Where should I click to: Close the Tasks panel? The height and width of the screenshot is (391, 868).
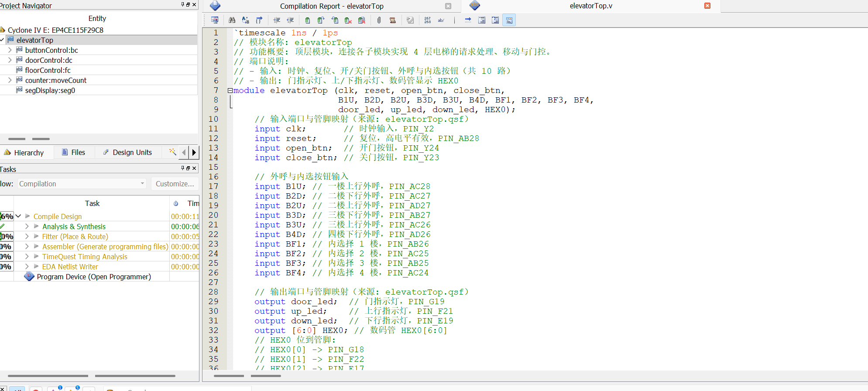click(x=194, y=168)
